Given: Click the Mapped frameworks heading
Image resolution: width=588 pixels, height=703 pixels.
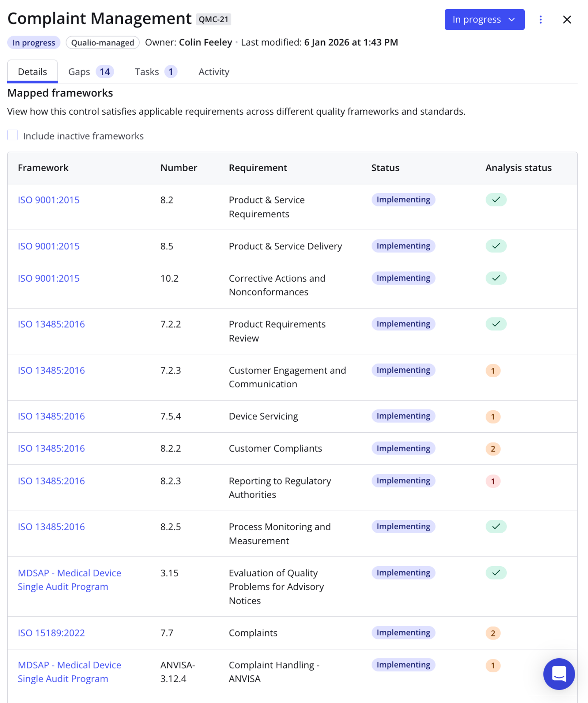Looking at the screenshot, I should pos(60,93).
